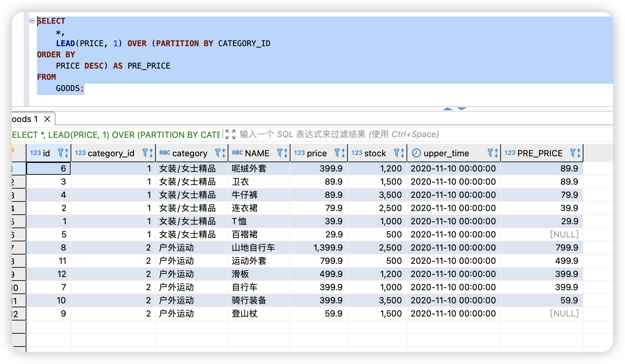This screenshot has height=364, width=625.
Task: Click filter icon in category_id column header
Action: pyautogui.click(x=145, y=153)
